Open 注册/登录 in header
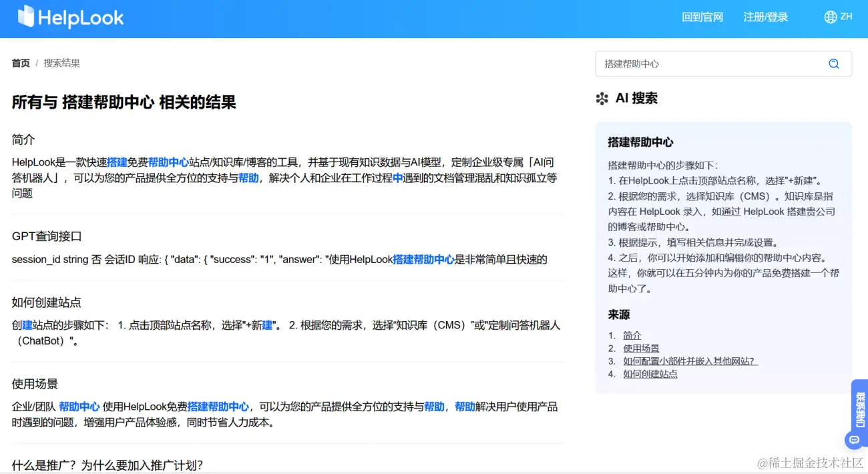Image resolution: width=868 pixels, height=474 pixels. (x=766, y=17)
